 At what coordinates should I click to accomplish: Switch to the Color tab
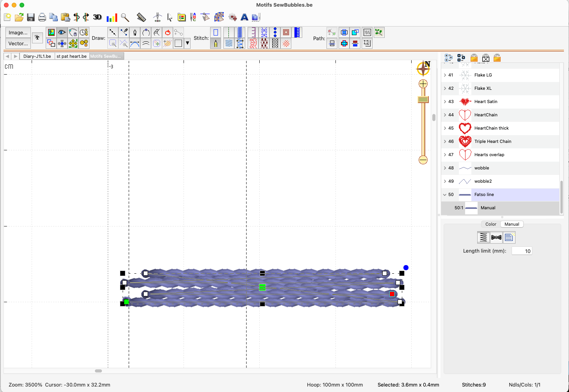click(x=491, y=224)
